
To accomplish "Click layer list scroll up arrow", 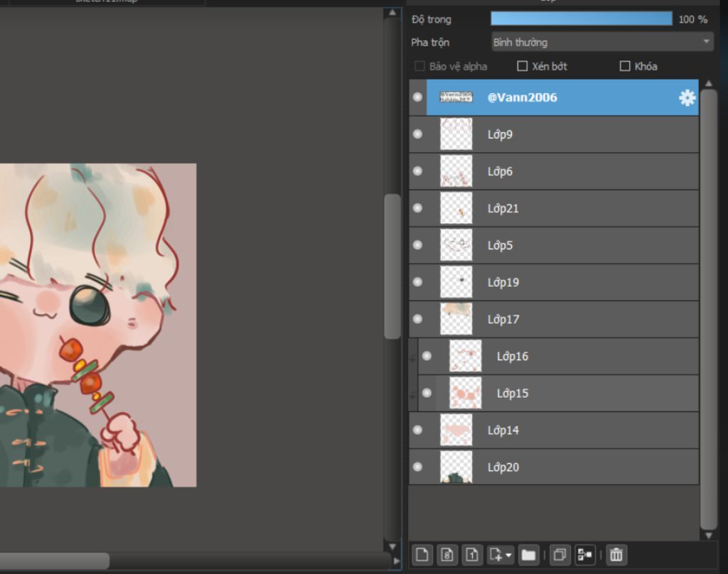I will click(x=709, y=84).
